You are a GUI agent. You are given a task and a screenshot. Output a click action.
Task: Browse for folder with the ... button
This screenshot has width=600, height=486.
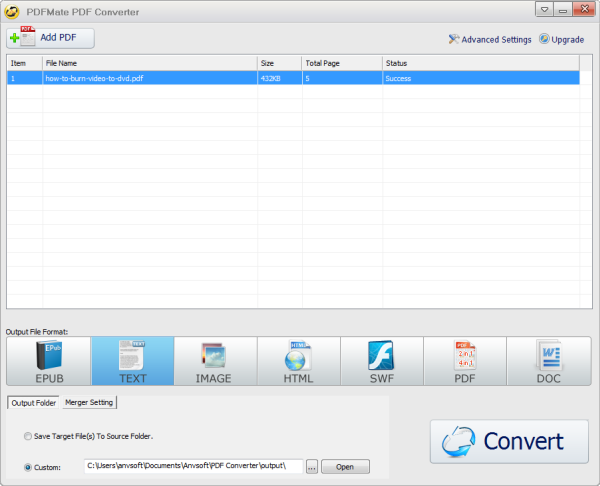click(312, 467)
